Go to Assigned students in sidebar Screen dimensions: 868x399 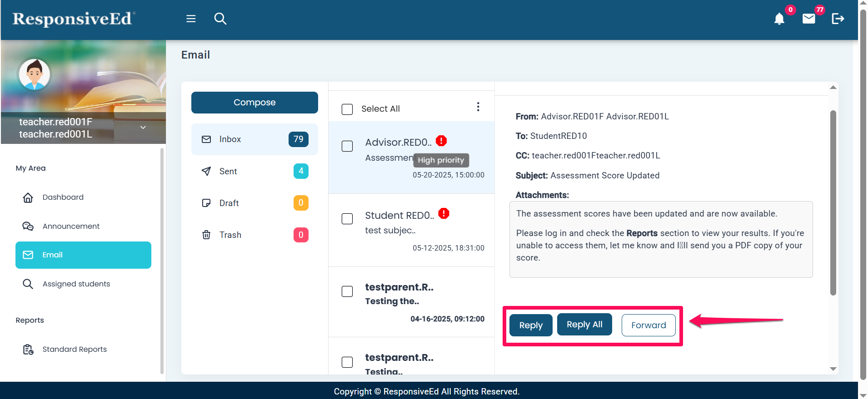point(76,284)
